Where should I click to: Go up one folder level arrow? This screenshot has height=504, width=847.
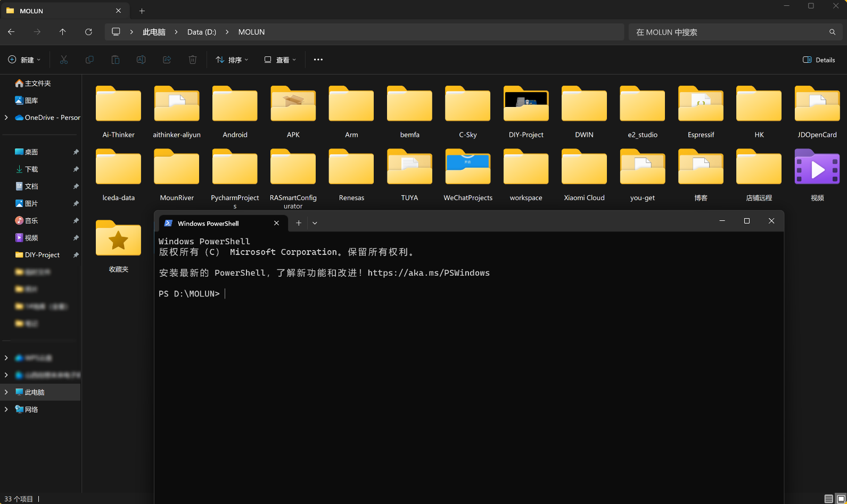pos(63,32)
